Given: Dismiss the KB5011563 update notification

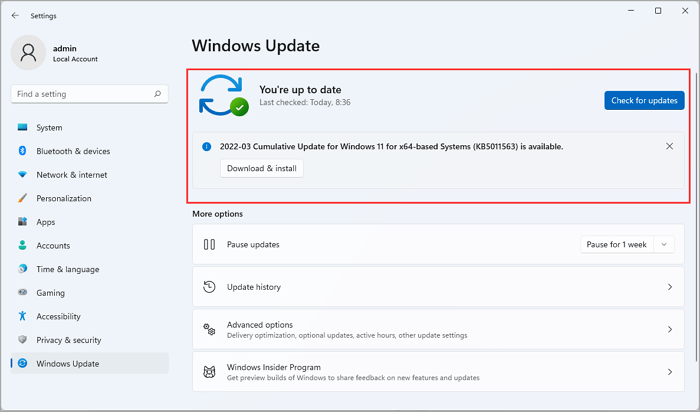Looking at the screenshot, I should 669,146.
